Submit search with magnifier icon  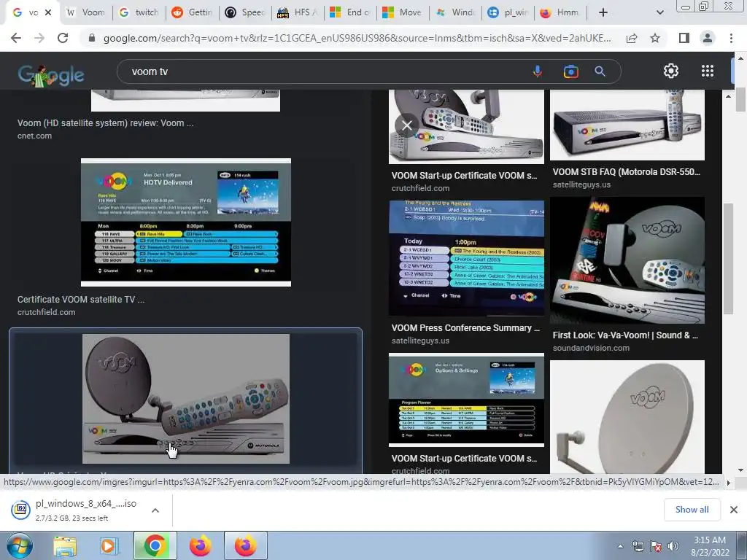tap(600, 71)
